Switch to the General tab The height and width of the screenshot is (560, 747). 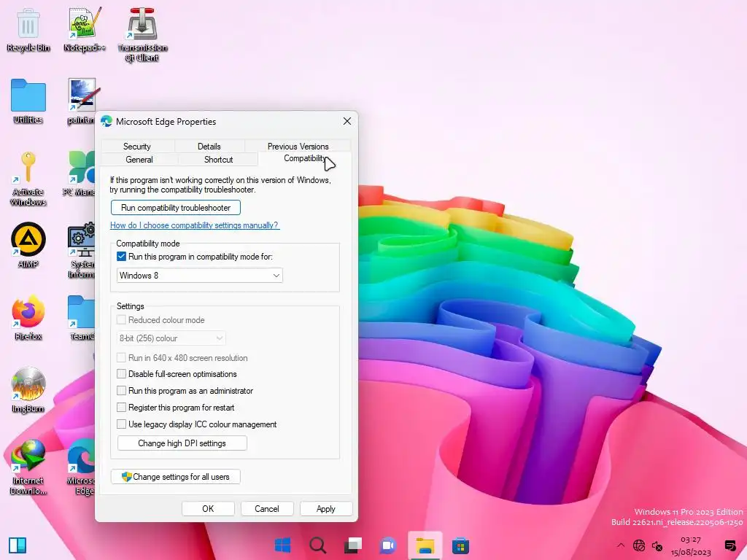(139, 160)
